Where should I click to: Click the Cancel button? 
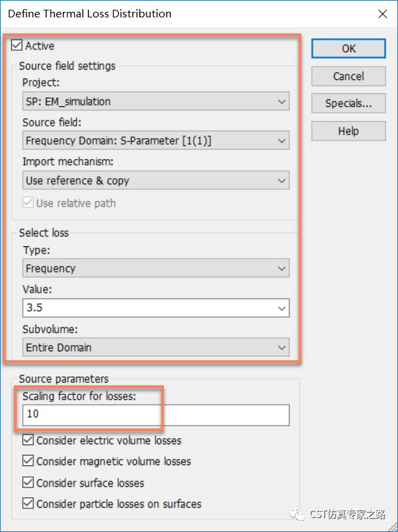click(x=349, y=76)
